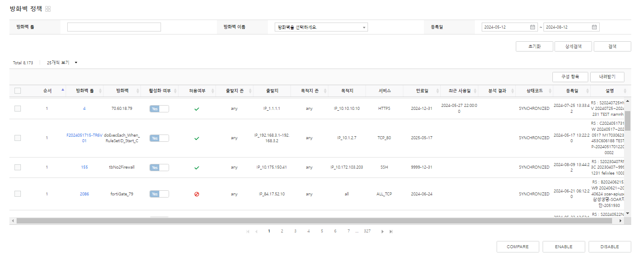
Task: Open firewall rule link 2086
Action: coord(84,194)
